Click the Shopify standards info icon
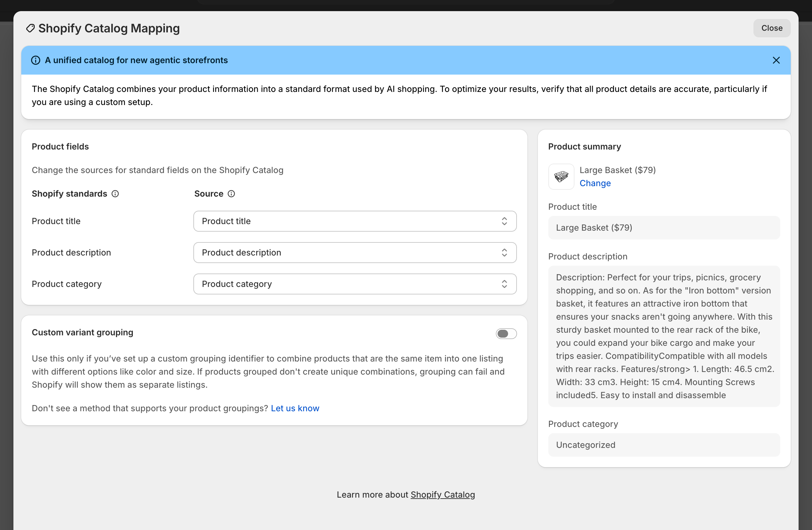Image resolution: width=812 pixels, height=530 pixels. point(115,194)
